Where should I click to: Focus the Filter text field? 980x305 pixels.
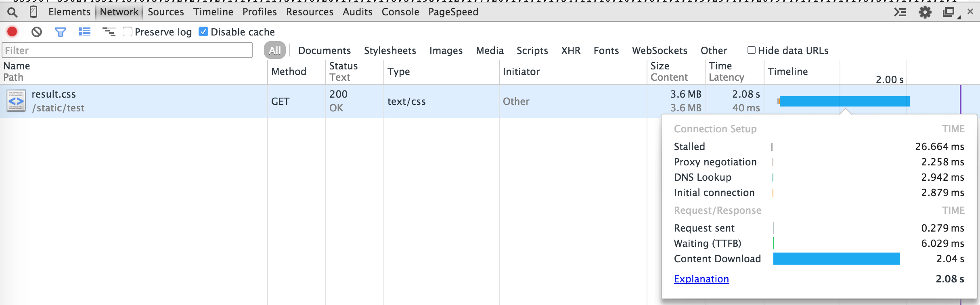pyautogui.click(x=127, y=50)
